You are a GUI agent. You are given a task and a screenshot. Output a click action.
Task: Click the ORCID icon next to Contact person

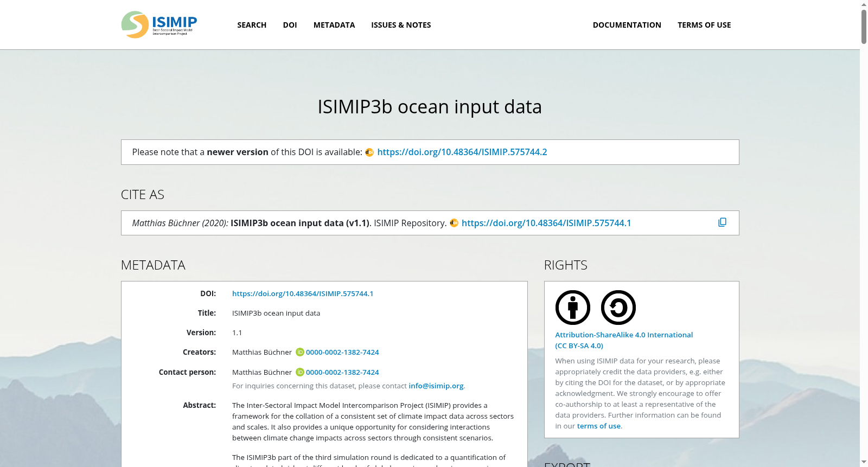(x=299, y=372)
